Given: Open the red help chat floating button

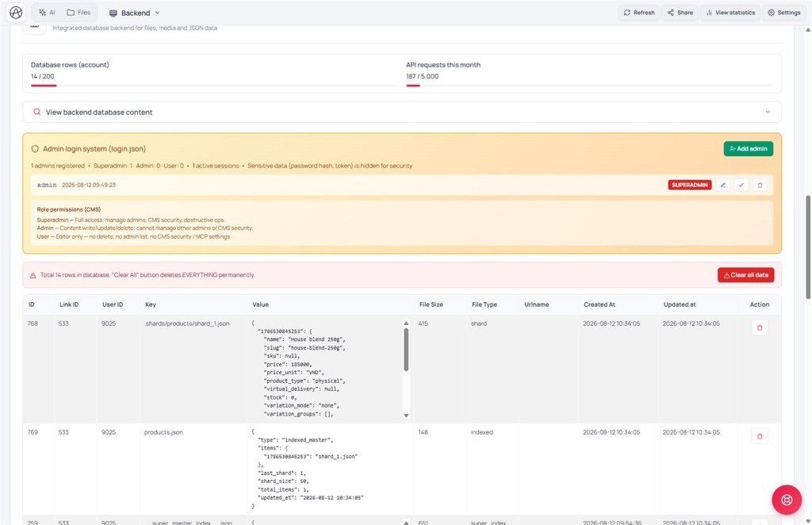Looking at the screenshot, I should [x=787, y=500].
